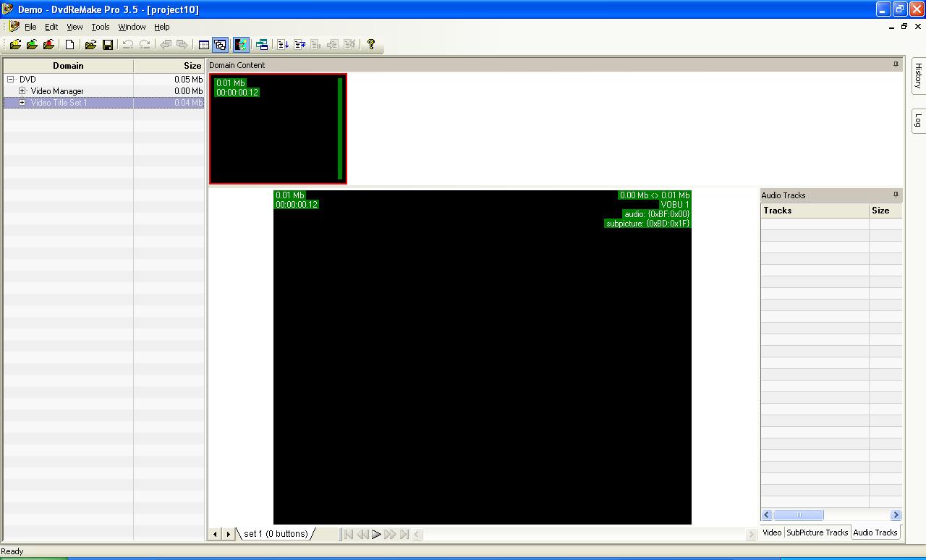Click the navigate back toolbar icon

tap(166, 45)
